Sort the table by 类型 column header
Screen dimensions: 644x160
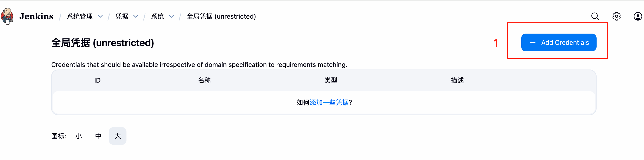[x=331, y=80]
